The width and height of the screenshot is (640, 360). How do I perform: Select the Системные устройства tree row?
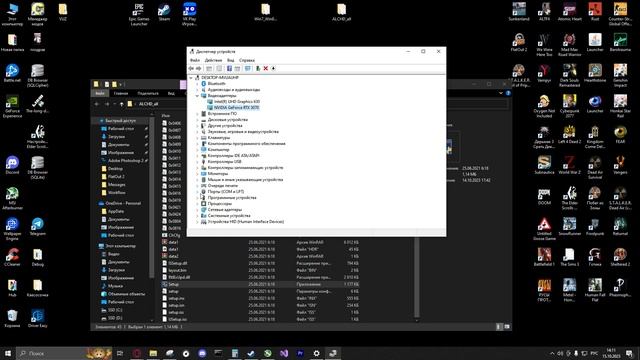229,216
